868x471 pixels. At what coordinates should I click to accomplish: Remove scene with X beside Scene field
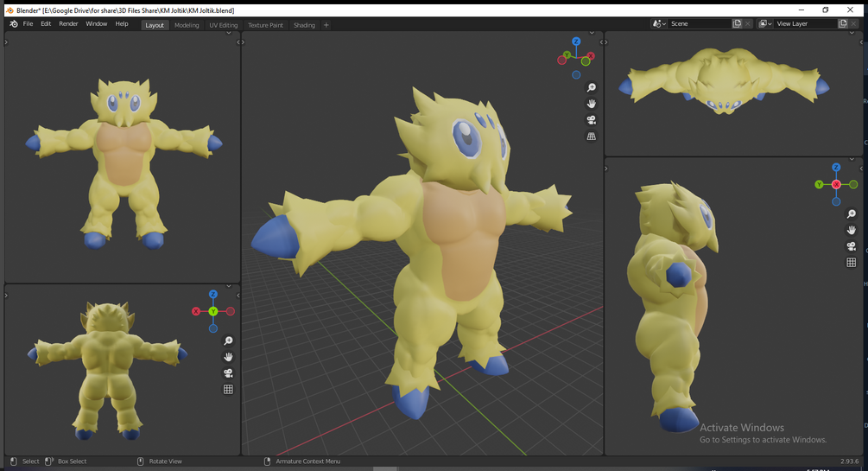point(748,24)
